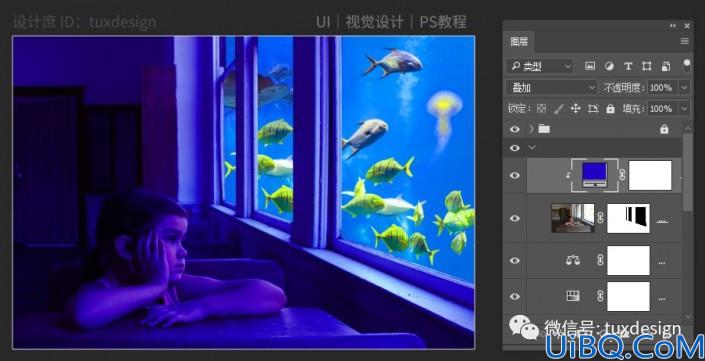Click the clipping arrow on the blue fill layer
This screenshot has width=705, height=361.
[x=568, y=176]
